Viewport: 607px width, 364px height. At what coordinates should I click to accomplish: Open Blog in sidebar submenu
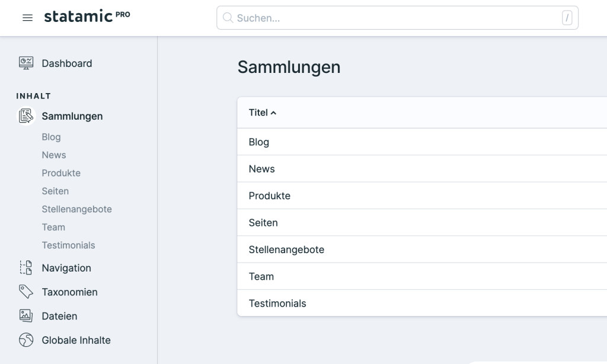(x=51, y=137)
